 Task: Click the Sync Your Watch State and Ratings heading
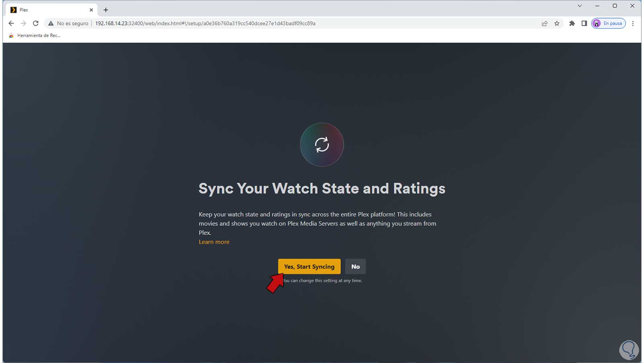click(x=322, y=188)
